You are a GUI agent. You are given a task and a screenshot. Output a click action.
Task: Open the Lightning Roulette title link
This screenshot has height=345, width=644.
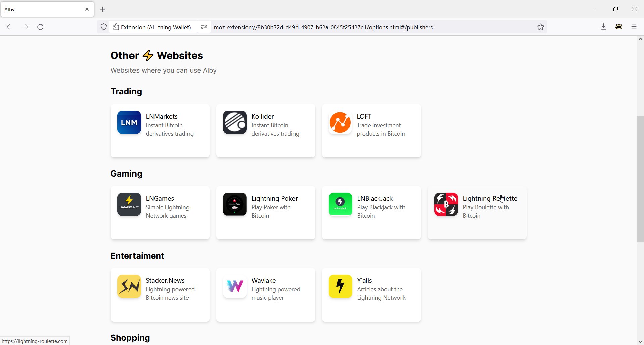490,198
